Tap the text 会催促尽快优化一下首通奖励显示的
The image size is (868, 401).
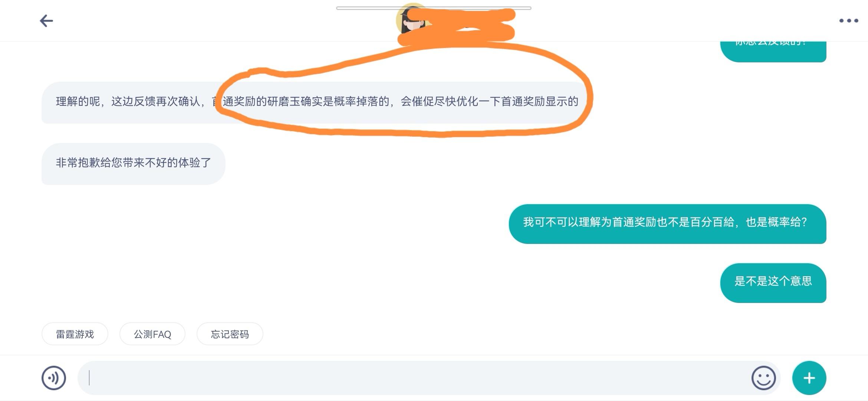click(490, 101)
